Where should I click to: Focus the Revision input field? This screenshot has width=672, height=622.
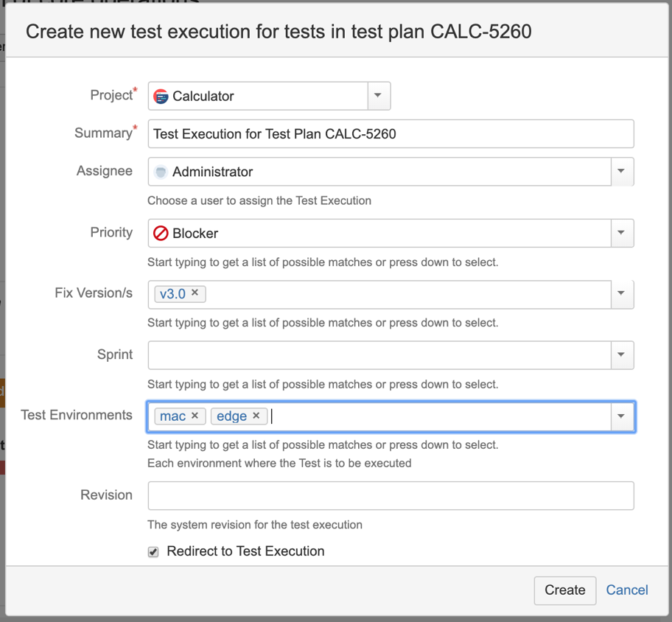click(x=391, y=495)
